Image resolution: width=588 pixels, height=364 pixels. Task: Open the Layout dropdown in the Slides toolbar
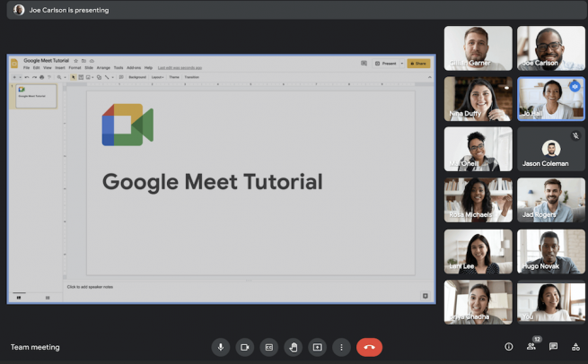[157, 77]
